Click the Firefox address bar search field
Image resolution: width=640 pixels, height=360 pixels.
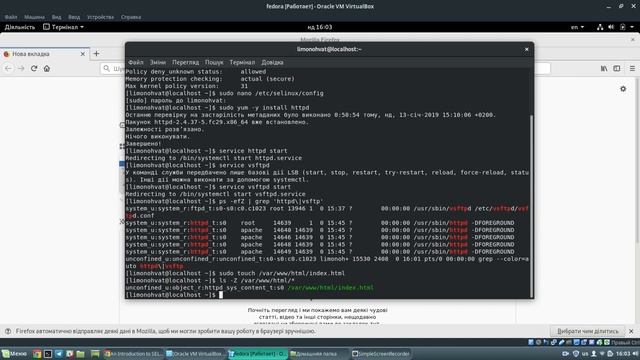pyautogui.click(x=113, y=69)
